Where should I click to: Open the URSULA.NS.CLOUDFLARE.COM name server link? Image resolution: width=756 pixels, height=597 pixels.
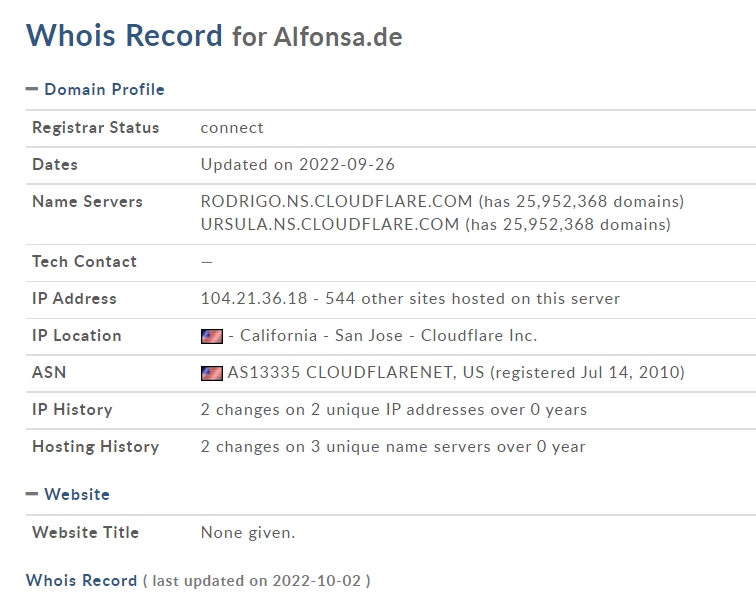pyautogui.click(x=330, y=224)
